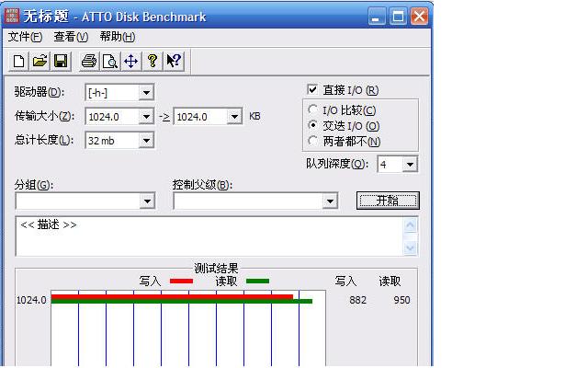
Task: Click description box scroll down arrow
Action: pos(411,247)
